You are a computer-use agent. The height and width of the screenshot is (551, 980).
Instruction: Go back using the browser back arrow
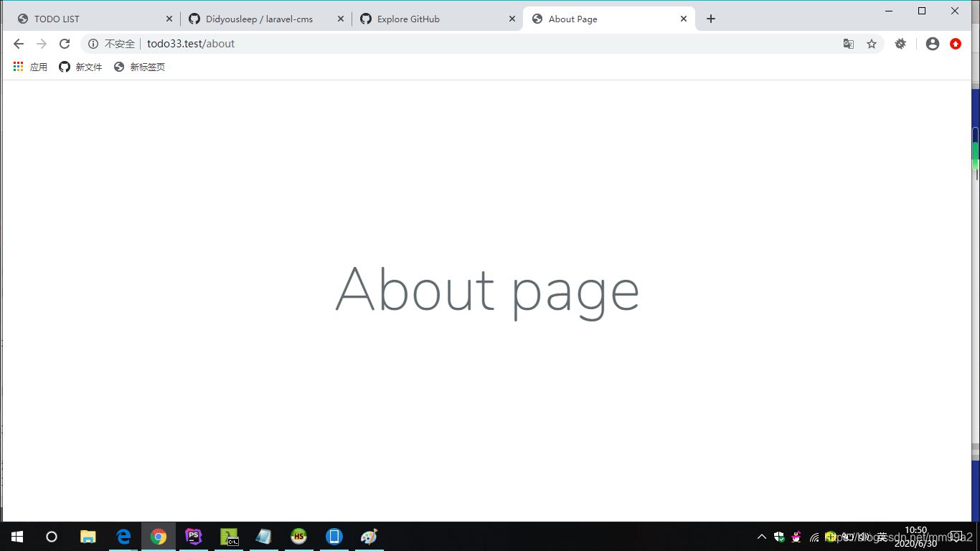19,44
